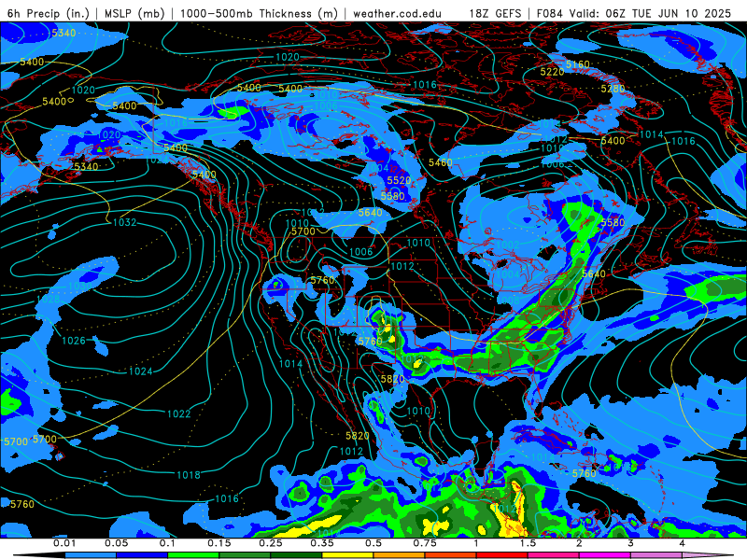Click the '1.5' legend value
Screen dimensions: 747x560
528,543
